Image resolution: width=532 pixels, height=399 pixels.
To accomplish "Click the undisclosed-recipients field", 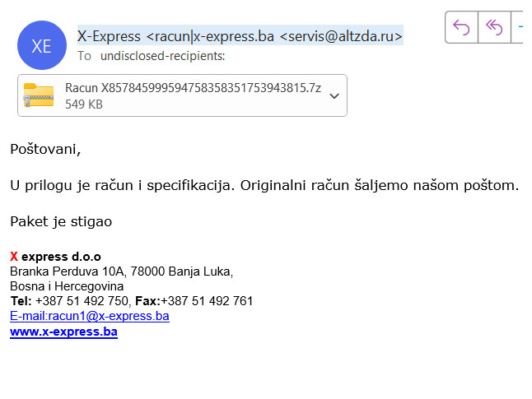I will coord(162,56).
